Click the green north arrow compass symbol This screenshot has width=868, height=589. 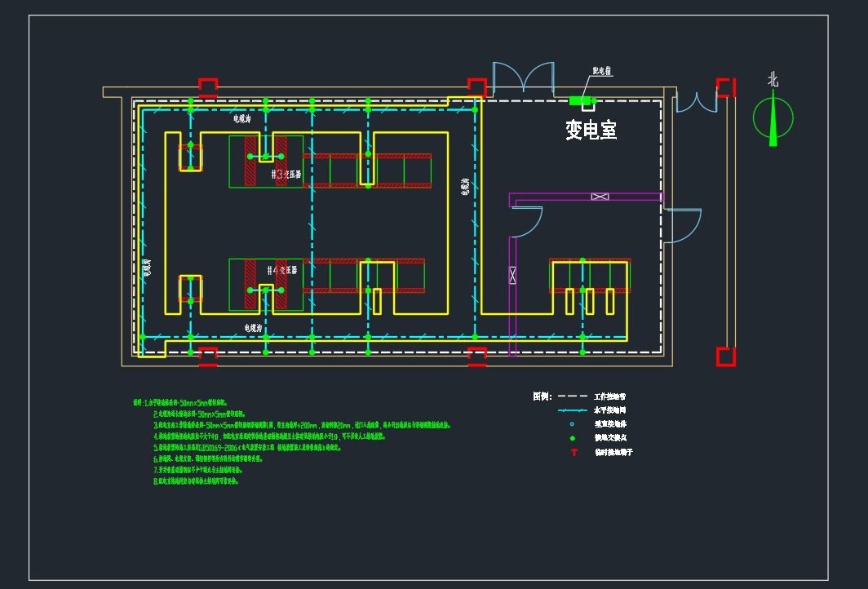click(773, 118)
